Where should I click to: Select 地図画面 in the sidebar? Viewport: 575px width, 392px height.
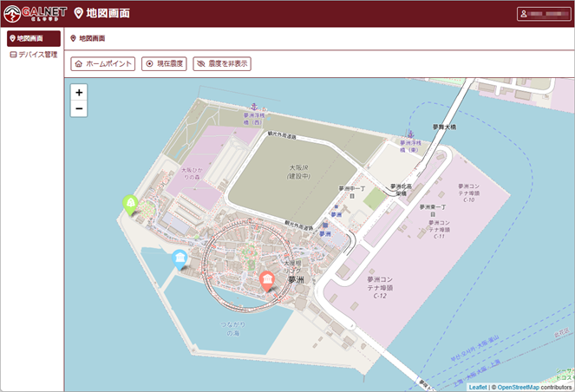pyautogui.click(x=34, y=38)
